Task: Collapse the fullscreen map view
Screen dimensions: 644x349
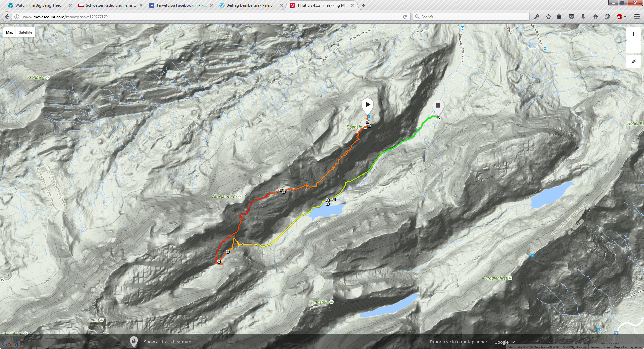Action: click(x=633, y=61)
